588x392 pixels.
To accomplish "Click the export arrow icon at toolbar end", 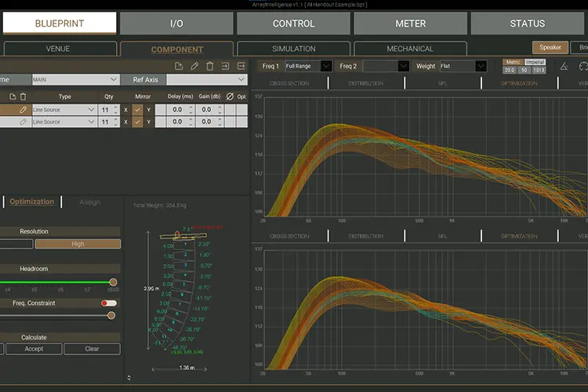I will pos(241,66).
